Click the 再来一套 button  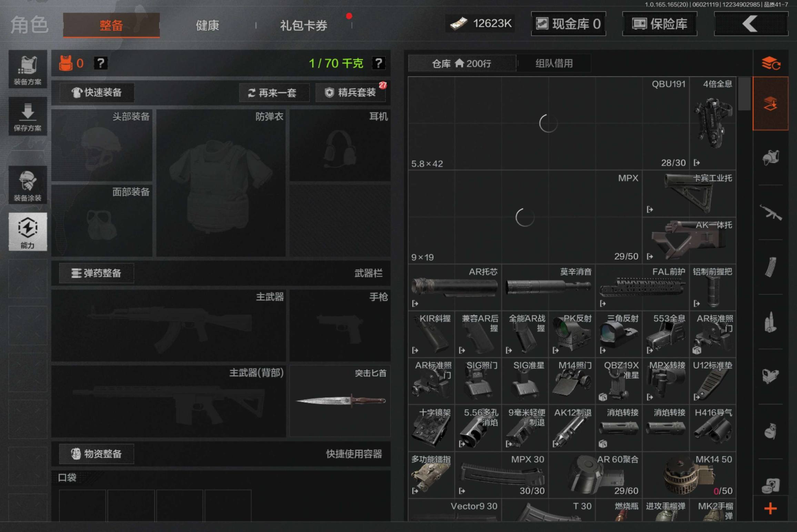point(274,92)
